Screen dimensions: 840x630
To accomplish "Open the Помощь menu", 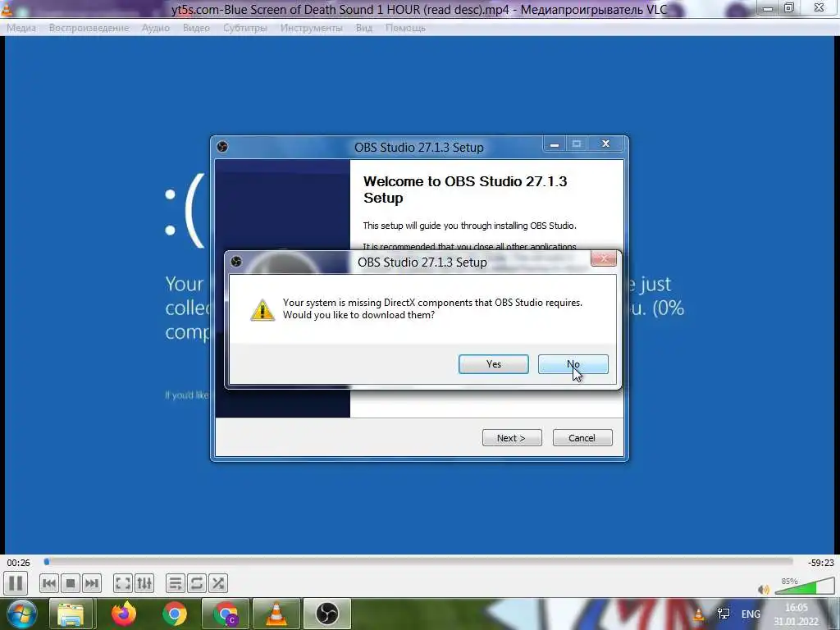I will point(405,28).
